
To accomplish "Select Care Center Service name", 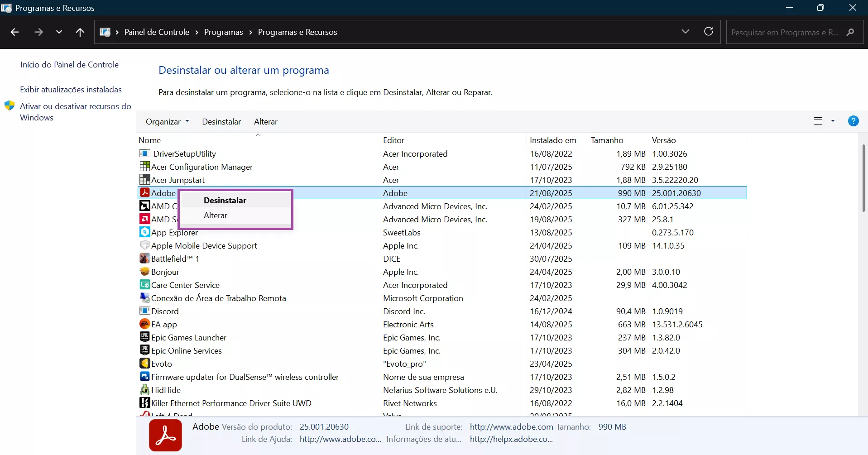I will (x=185, y=285).
